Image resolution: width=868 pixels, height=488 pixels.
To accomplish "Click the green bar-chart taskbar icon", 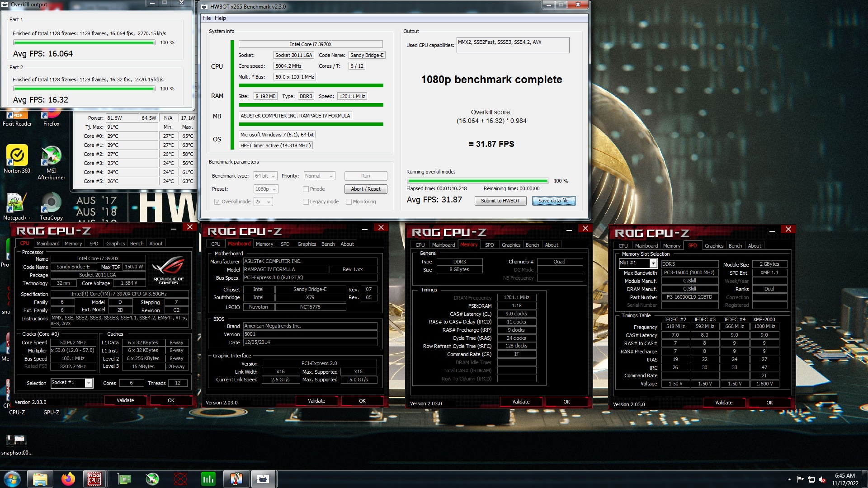I will tap(208, 479).
